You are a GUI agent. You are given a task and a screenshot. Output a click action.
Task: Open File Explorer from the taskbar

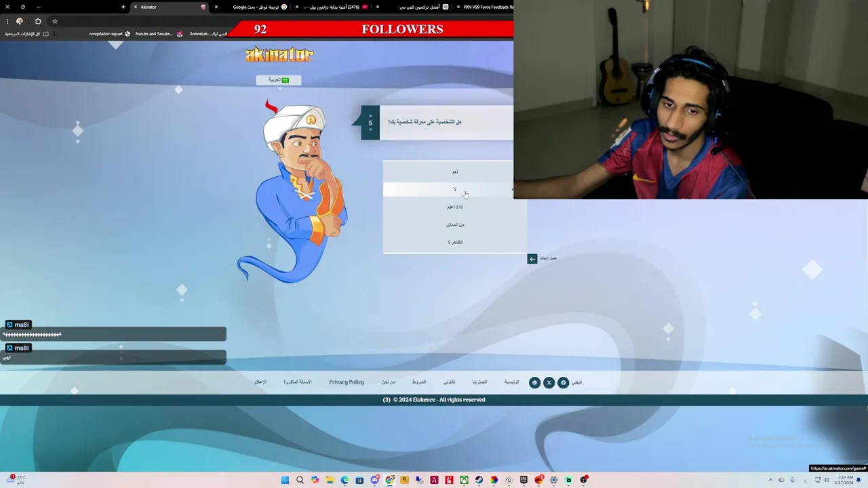tap(330, 480)
